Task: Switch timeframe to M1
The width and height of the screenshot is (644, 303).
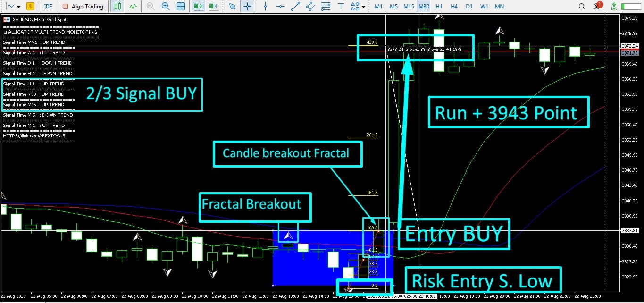Action: point(378,7)
